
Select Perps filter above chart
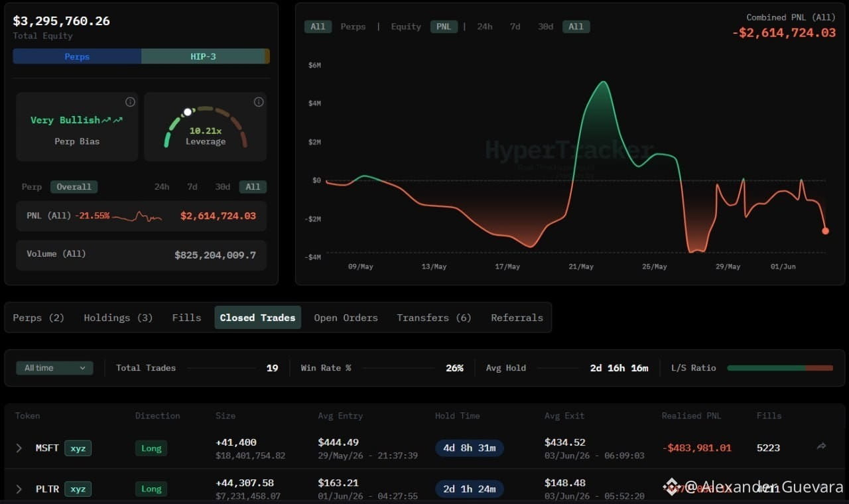354,27
